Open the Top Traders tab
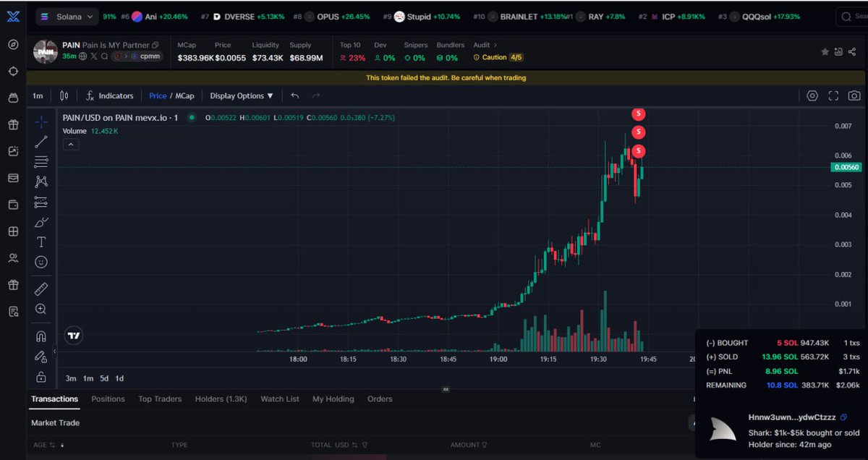The image size is (868, 460). point(160,399)
